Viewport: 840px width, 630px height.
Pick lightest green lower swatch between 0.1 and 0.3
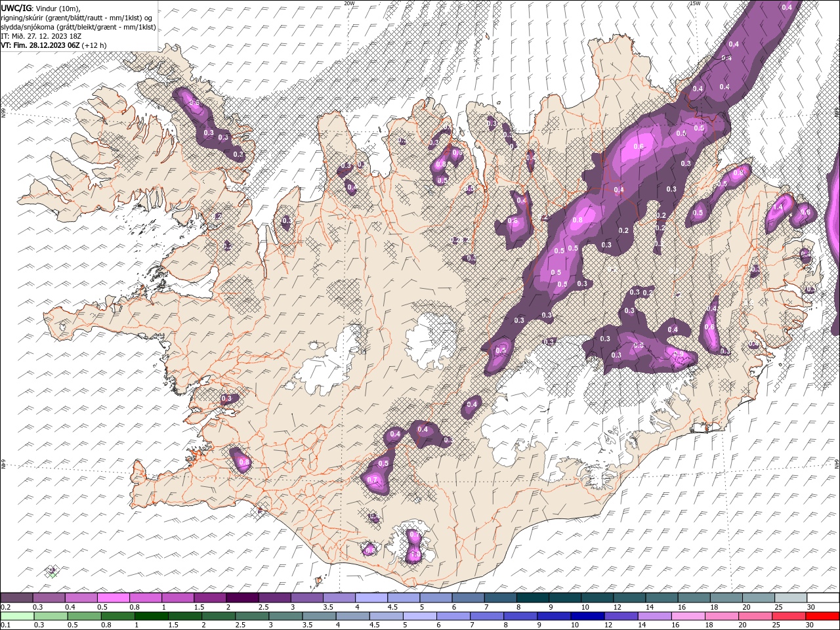point(17,616)
